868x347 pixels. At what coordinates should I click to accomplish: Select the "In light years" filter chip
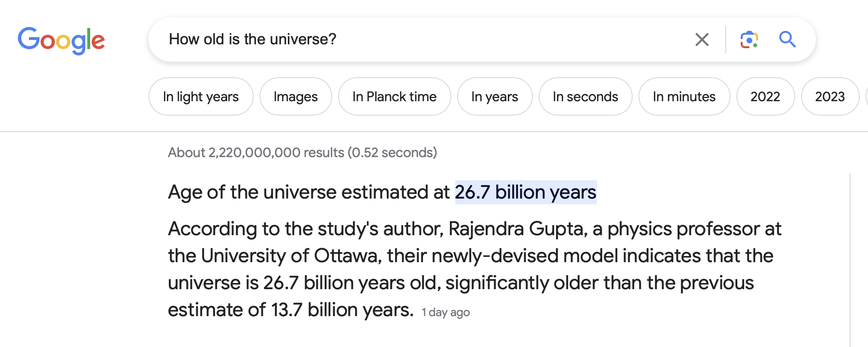click(201, 97)
